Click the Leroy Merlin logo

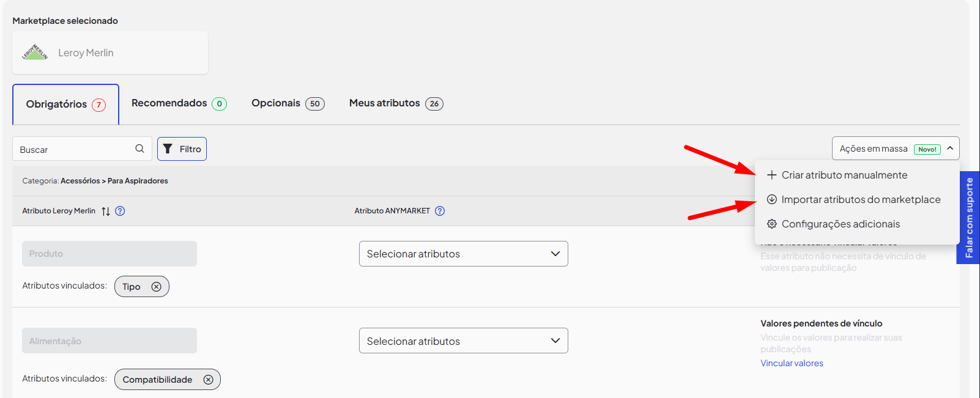(x=35, y=53)
